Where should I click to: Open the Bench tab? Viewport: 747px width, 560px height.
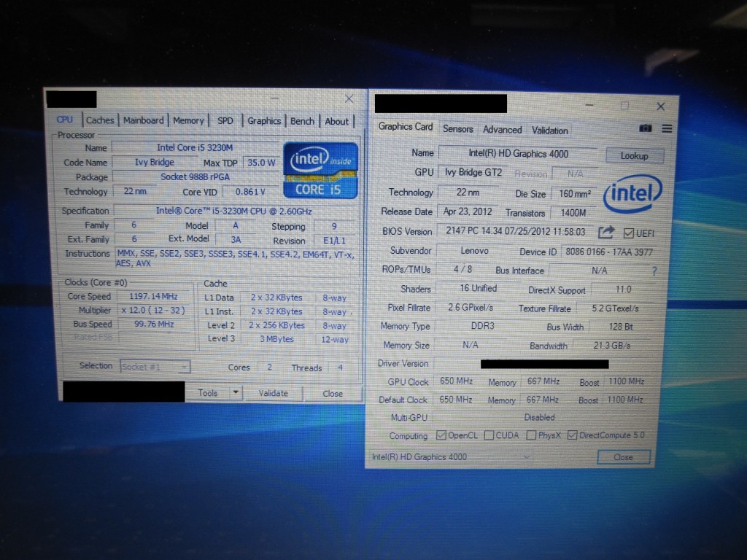point(302,122)
